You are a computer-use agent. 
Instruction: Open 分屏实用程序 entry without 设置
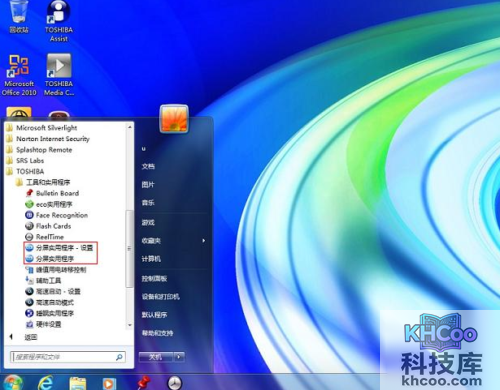pyautogui.click(x=50, y=259)
